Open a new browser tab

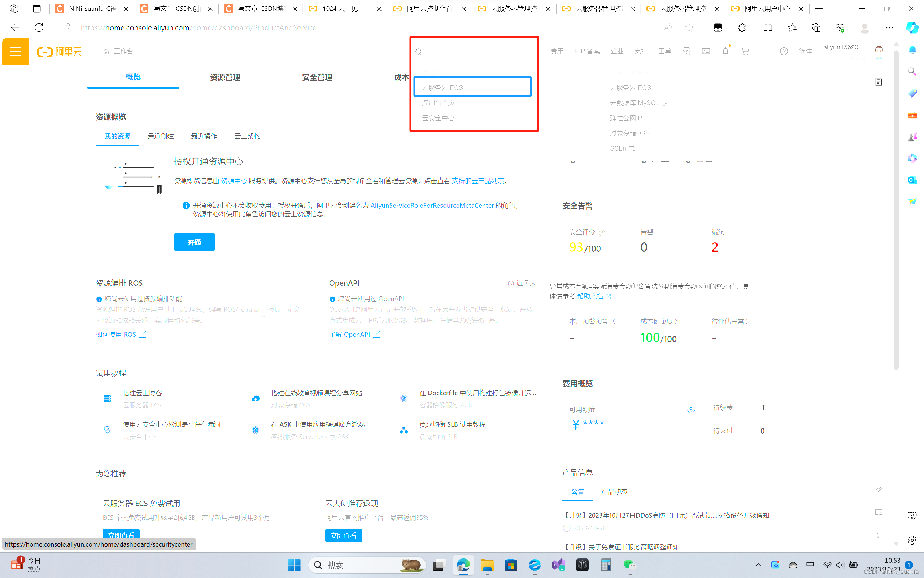[x=819, y=8]
